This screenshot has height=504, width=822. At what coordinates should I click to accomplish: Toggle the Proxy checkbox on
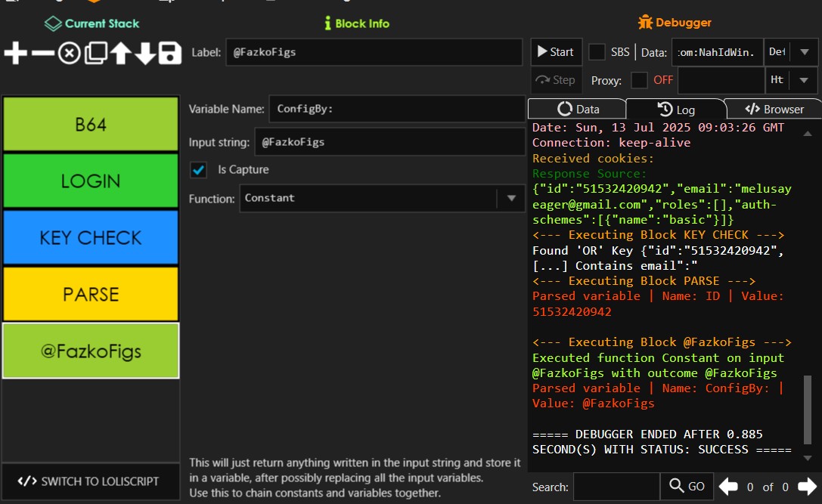[639, 80]
